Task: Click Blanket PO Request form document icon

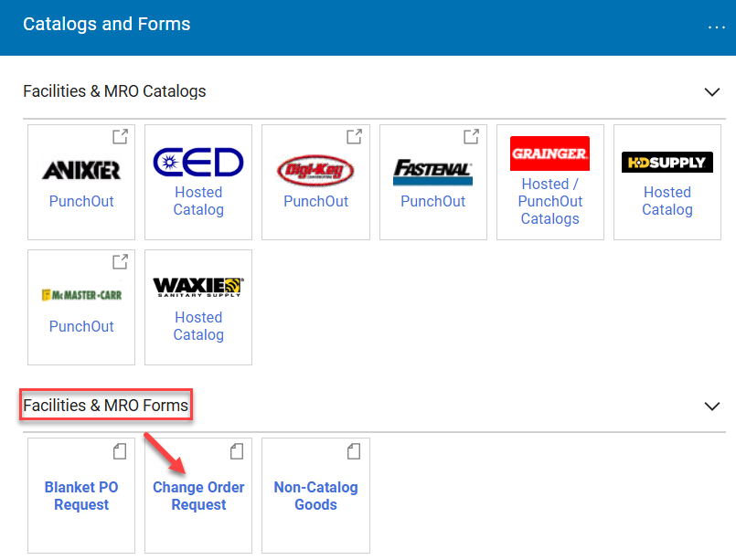Action: click(120, 451)
